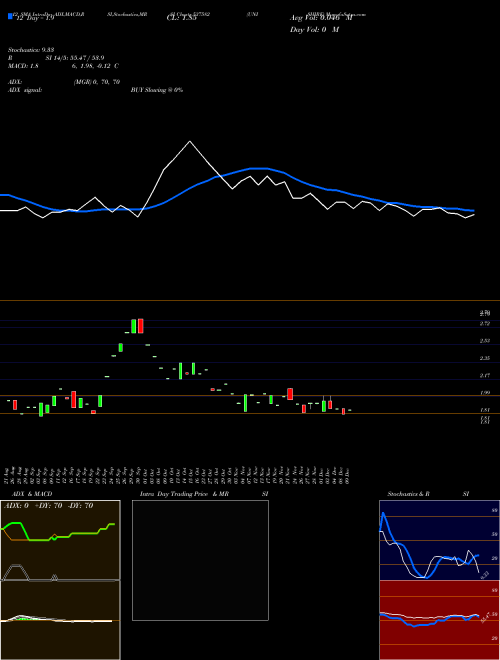Click the 'Stochastics & R' panel title
This screenshot has height=660, width=500.
(x=408, y=494)
